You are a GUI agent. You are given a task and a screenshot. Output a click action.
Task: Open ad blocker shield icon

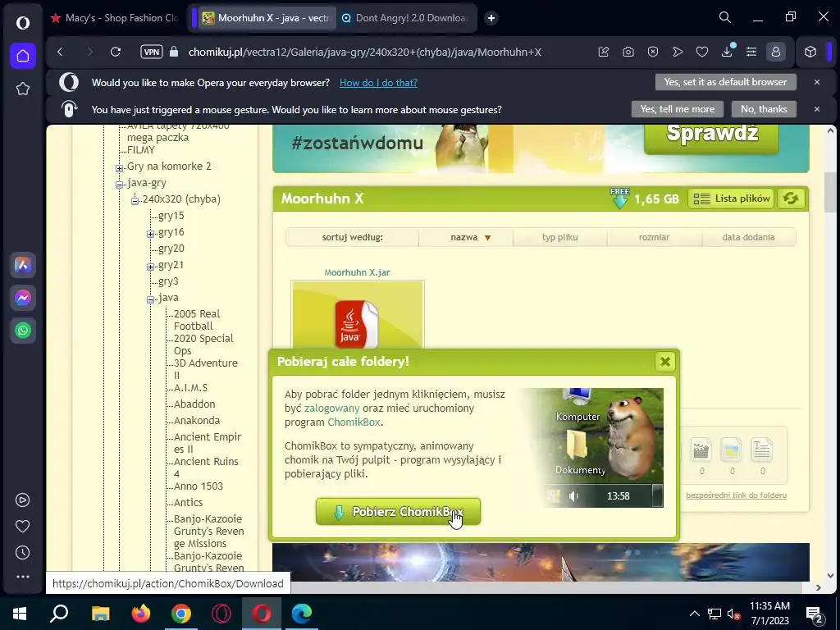[652, 52]
